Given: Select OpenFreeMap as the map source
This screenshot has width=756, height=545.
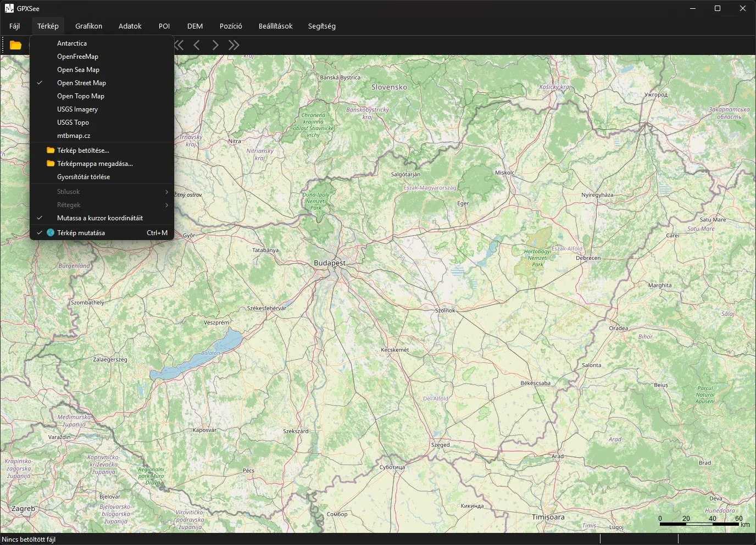Looking at the screenshot, I should (x=102, y=57).
